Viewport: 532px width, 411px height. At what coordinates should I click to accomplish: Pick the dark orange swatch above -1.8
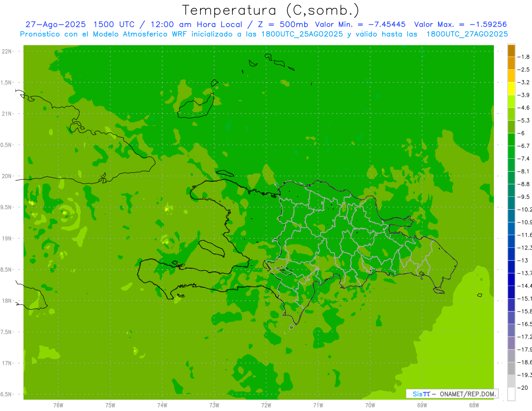point(511,51)
